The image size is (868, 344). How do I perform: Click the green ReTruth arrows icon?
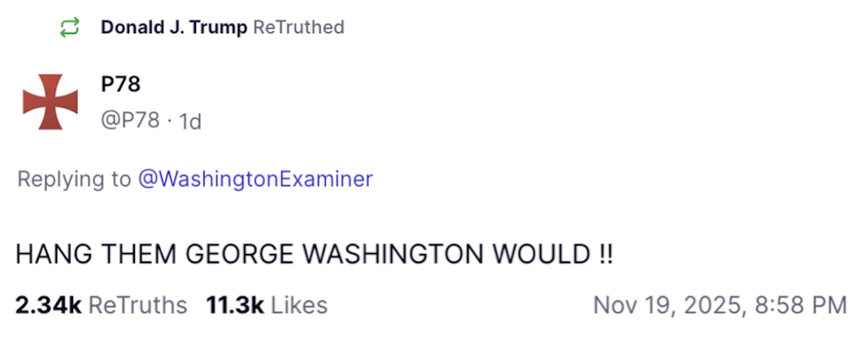click(69, 28)
